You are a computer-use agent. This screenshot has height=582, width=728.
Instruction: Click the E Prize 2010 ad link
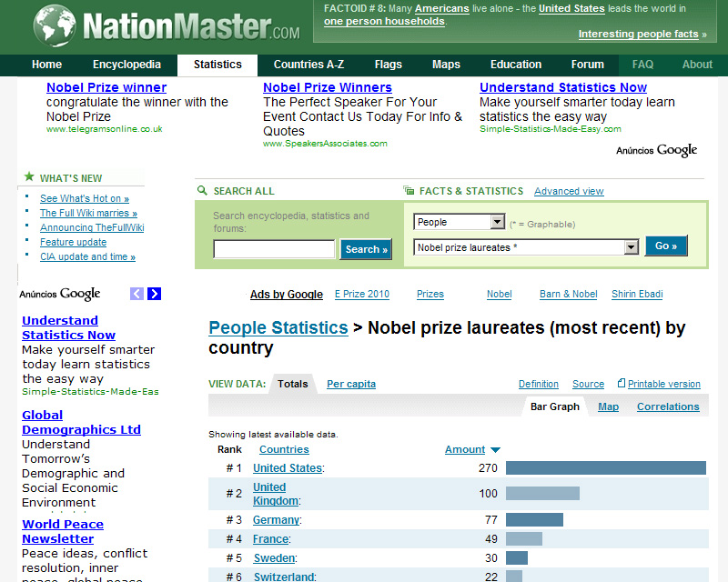362,294
